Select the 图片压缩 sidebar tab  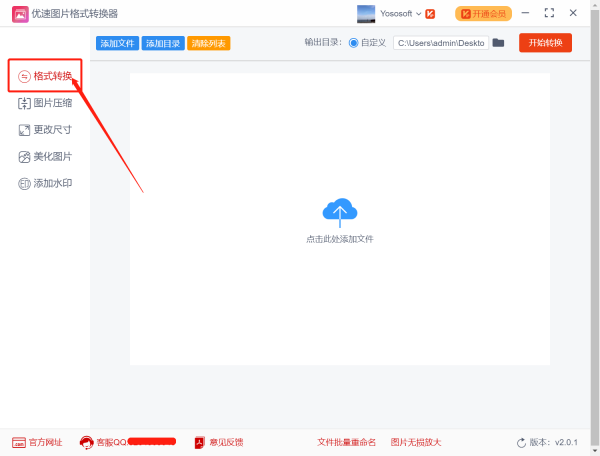coord(45,103)
